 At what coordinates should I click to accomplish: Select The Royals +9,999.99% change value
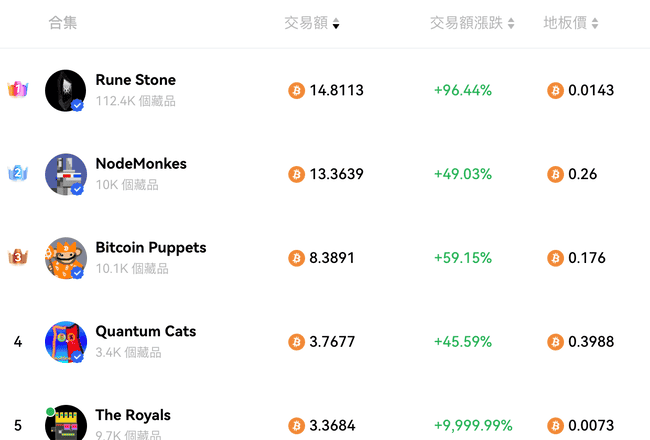tap(473, 425)
